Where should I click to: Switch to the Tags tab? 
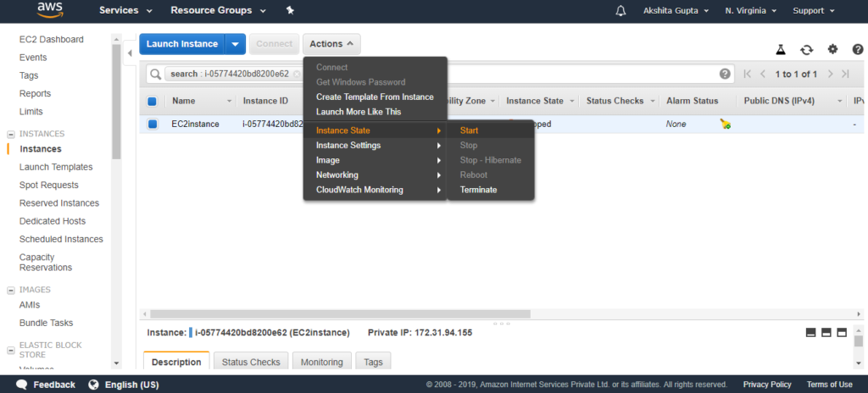click(373, 362)
